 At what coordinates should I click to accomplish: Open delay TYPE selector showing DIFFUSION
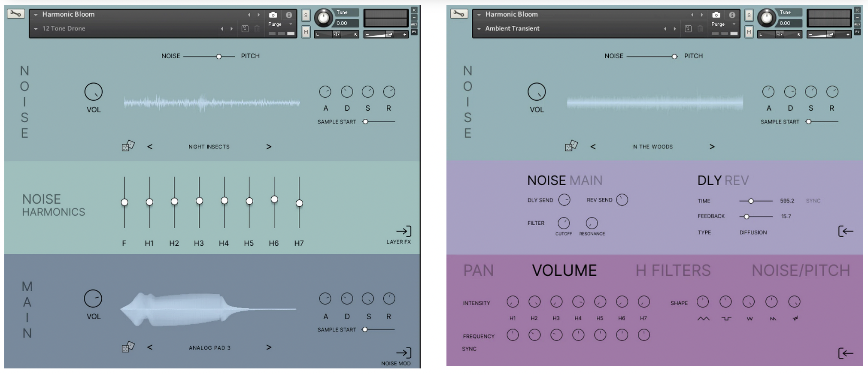pos(753,232)
